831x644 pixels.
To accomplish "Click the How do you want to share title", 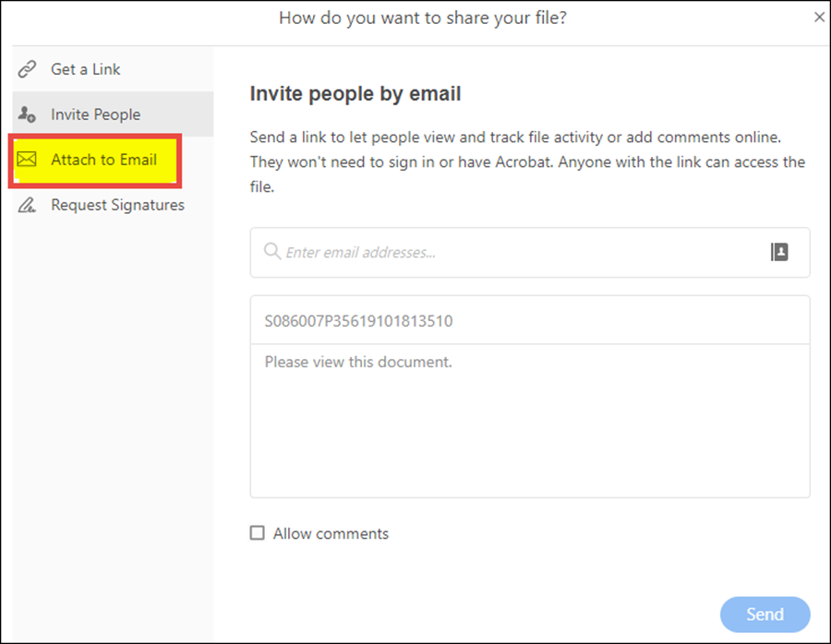I will tap(422, 18).
